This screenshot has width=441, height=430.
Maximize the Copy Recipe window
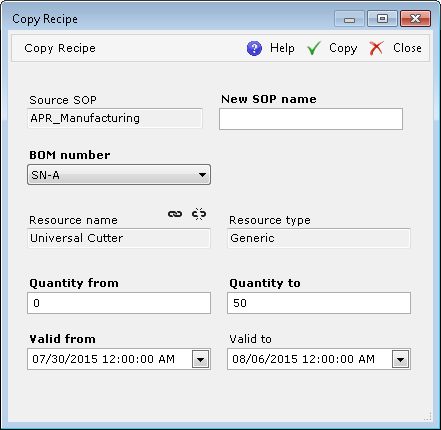(382, 19)
